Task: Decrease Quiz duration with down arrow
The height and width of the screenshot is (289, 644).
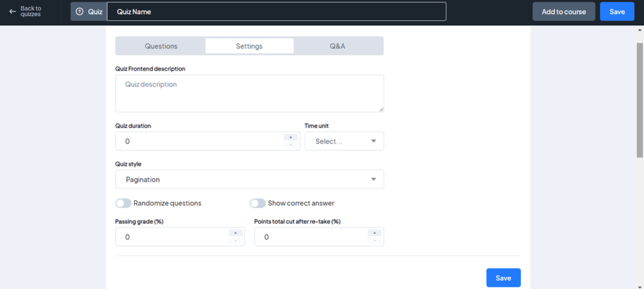Action: point(291,145)
